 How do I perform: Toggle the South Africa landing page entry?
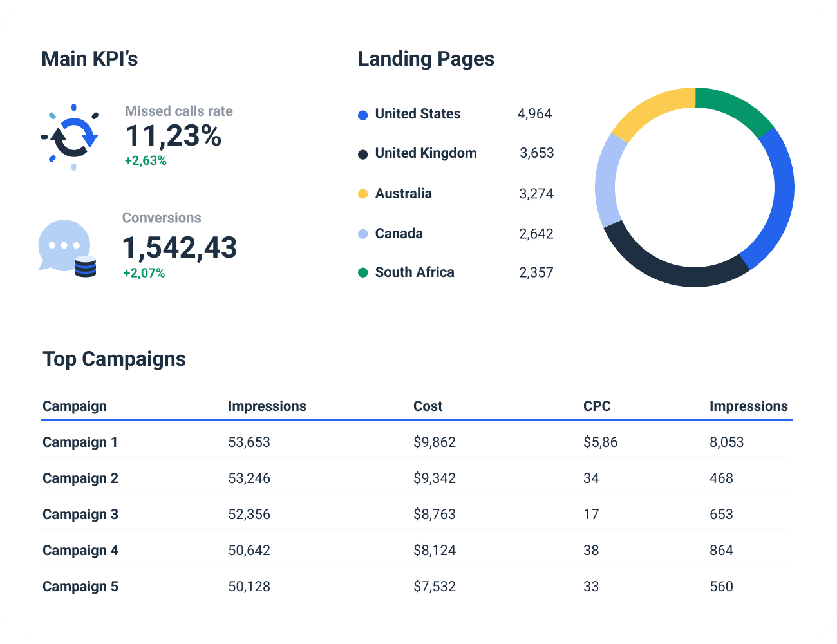[415, 272]
